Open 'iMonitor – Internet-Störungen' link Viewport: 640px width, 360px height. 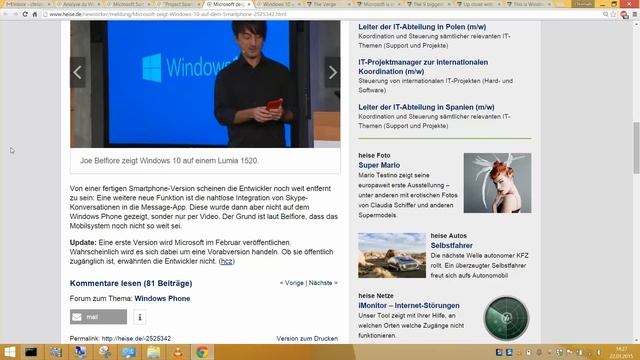[409, 306]
